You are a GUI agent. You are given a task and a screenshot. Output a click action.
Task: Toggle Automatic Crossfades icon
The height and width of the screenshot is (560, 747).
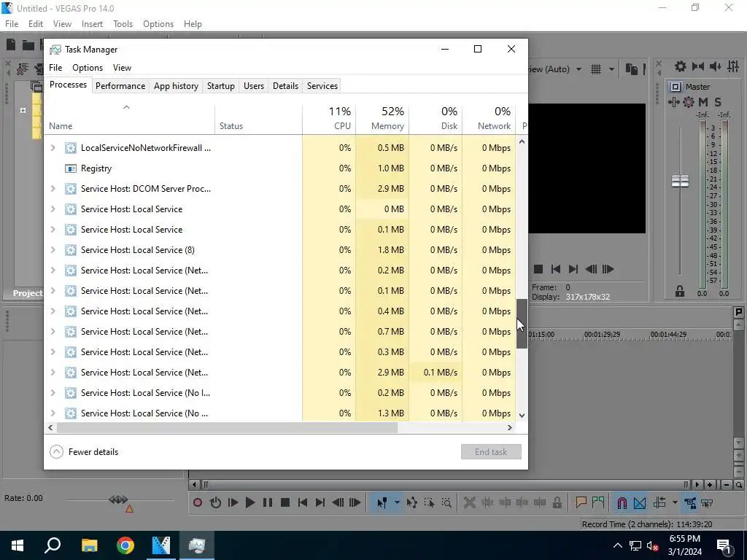click(640, 502)
